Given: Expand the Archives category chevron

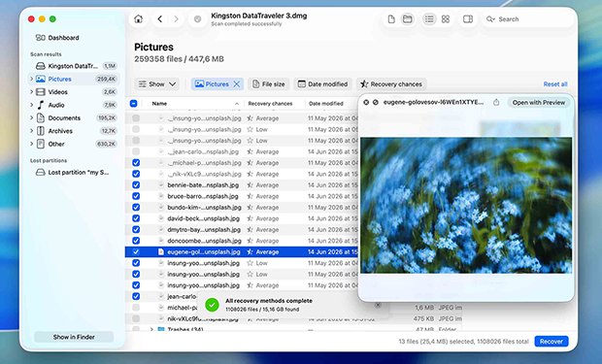Looking at the screenshot, I should 31,131.
